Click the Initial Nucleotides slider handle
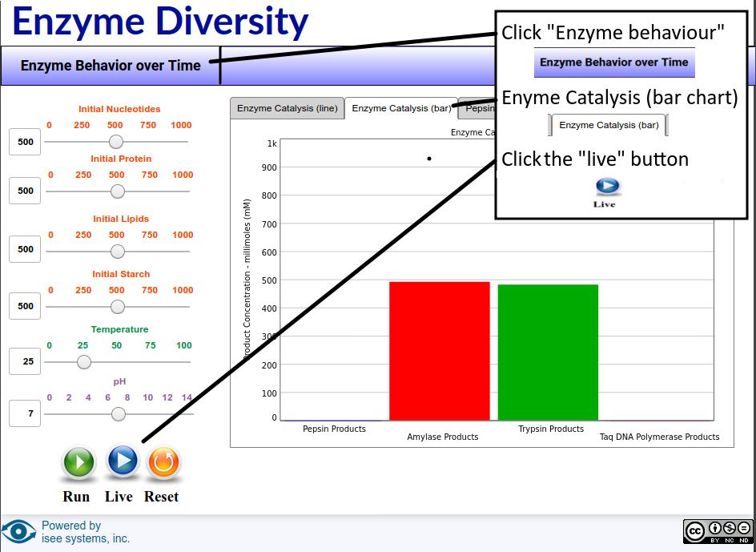756x552 pixels. pyautogui.click(x=116, y=142)
